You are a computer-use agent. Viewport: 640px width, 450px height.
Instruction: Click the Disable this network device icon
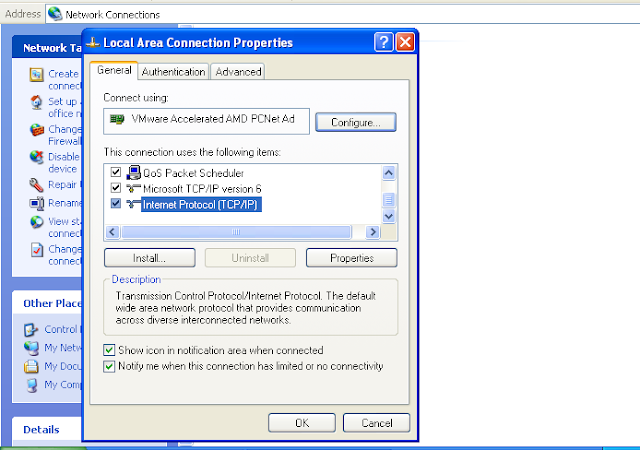tap(36, 157)
